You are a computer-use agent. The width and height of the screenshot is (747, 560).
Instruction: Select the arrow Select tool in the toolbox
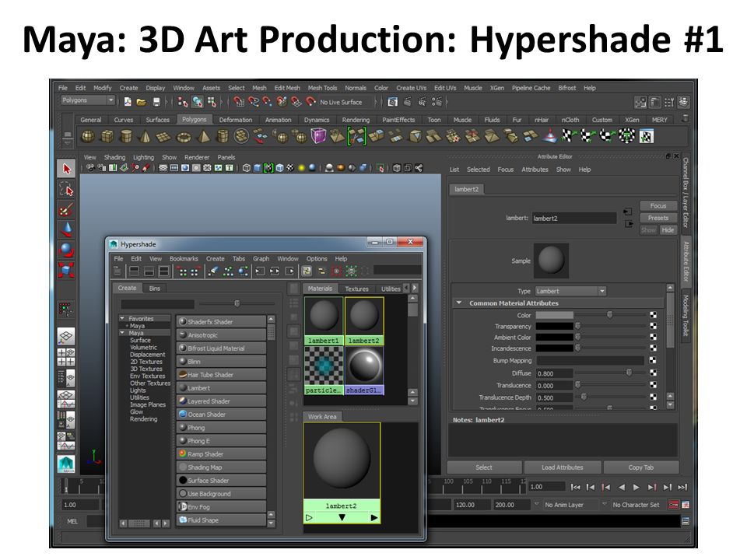[x=66, y=169]
